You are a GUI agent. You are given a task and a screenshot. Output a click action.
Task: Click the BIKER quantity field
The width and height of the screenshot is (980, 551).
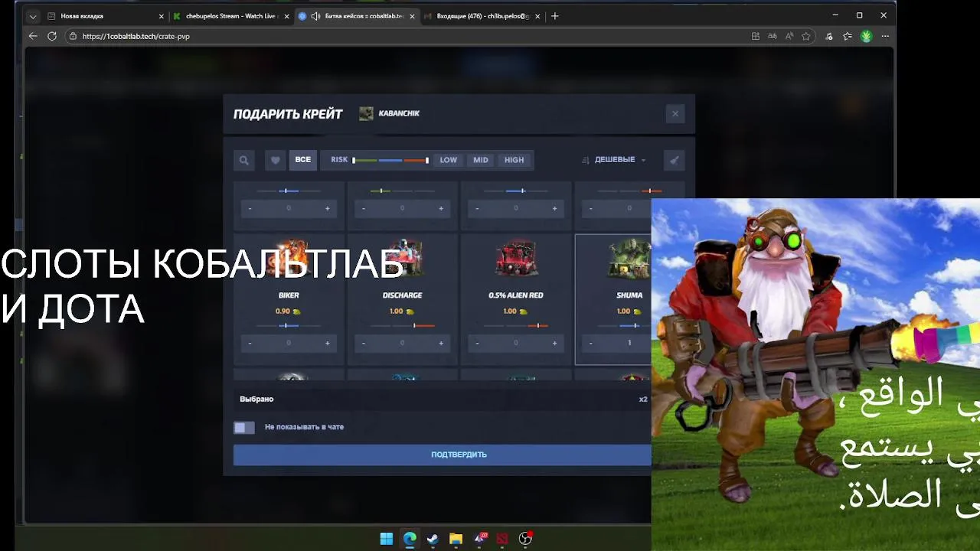tap(289, 343)
